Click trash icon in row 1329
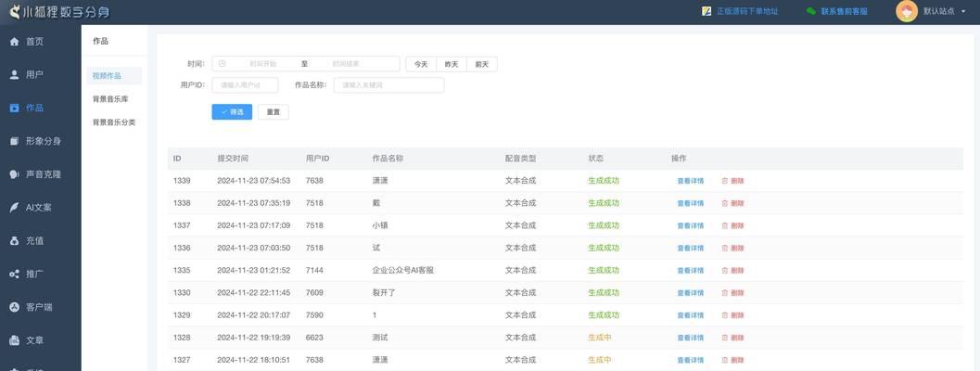The width and height of the screenshot is (980, 371). 725,315
